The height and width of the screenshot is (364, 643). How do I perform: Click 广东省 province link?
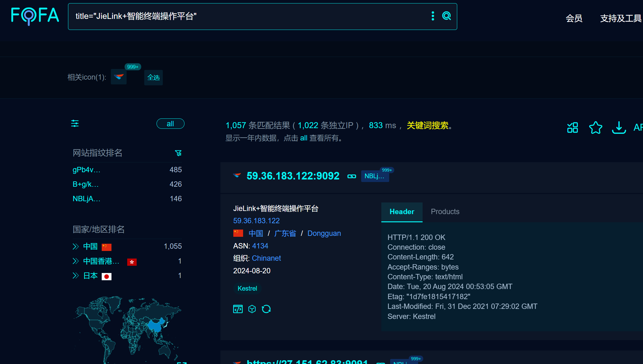(285, 233)
